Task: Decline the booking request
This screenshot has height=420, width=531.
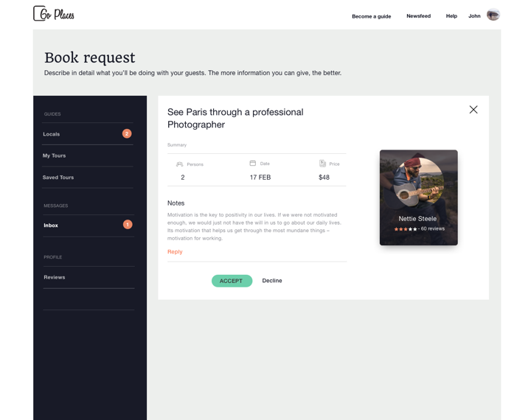Action: (x=272, y=281)
